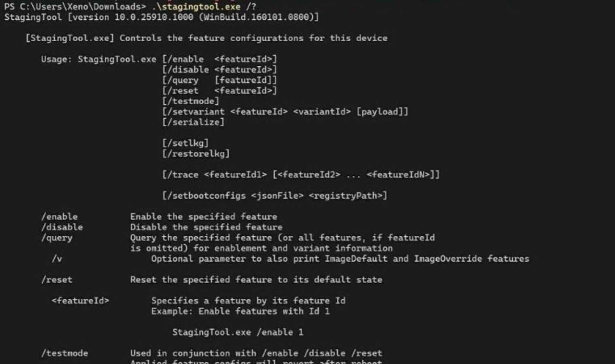Click the /v optional parameter label
This screenshot has height=364, width=615.
[x=57, y=259]
